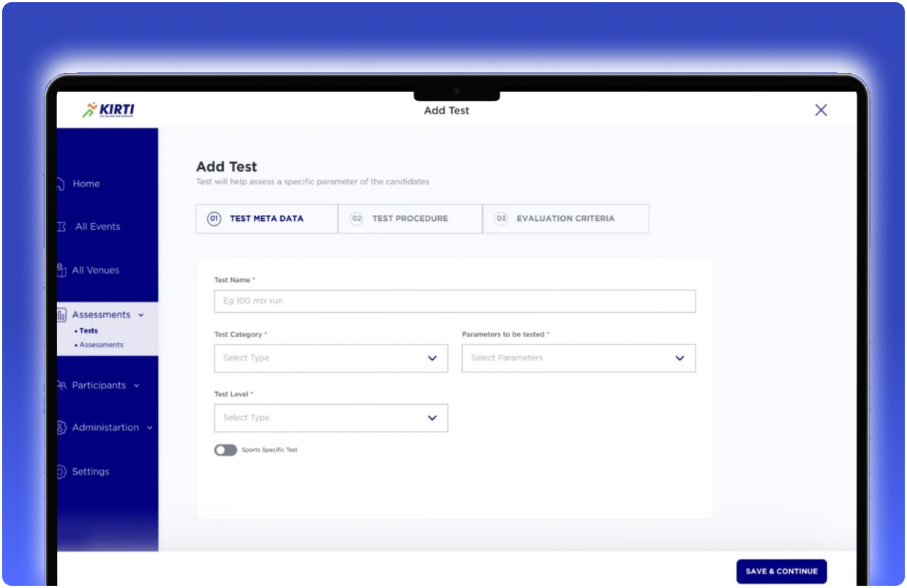The height and width of the screenshot is (588, 907).
Task: Switch to Test Meta Data step
Action: pyautogui.click(x=267, y=219)
